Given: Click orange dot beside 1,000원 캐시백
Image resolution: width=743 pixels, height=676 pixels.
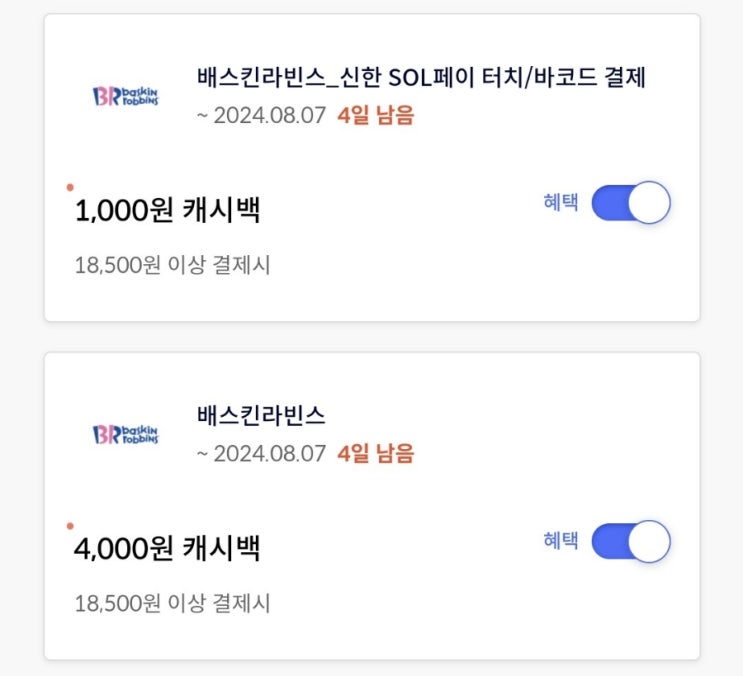Looking at the screenshot, I should 69,187.
